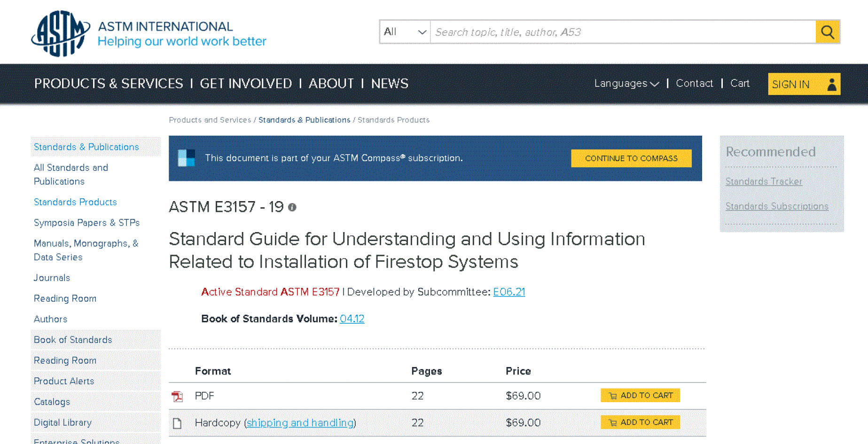Expand the Languages dropdown menu

click(x=626, y=84)
